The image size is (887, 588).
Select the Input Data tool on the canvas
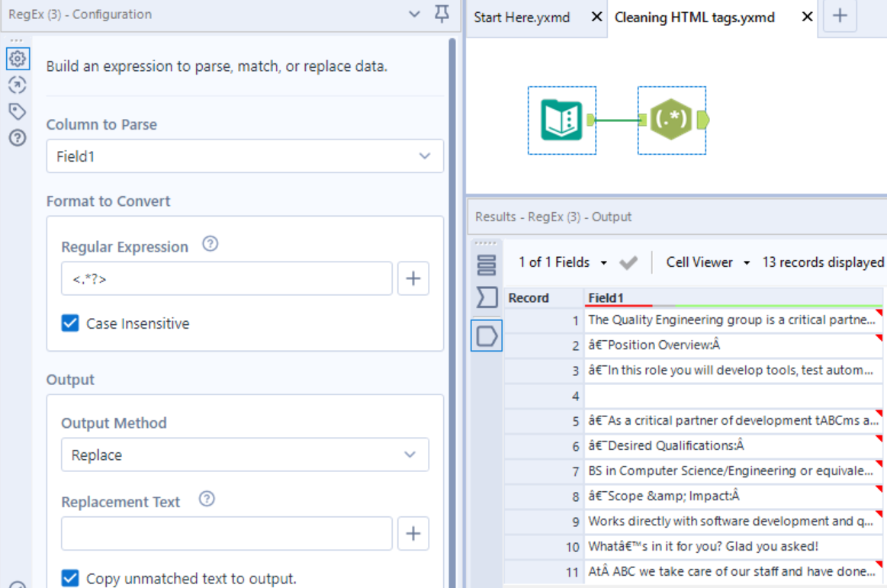(x=562, y=120)
